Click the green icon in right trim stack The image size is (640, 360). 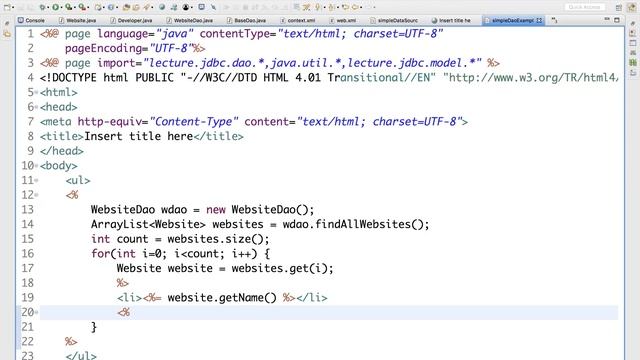633,62
